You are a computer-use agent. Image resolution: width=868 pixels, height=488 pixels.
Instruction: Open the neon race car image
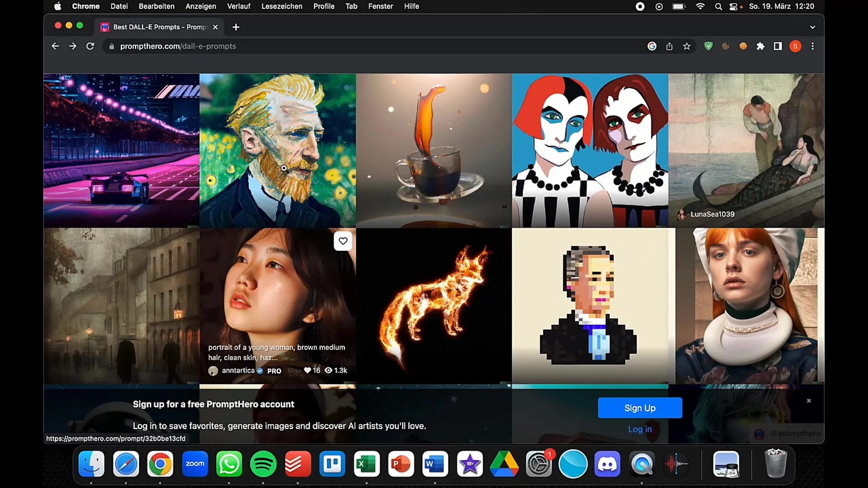click(x=122, y=150)
